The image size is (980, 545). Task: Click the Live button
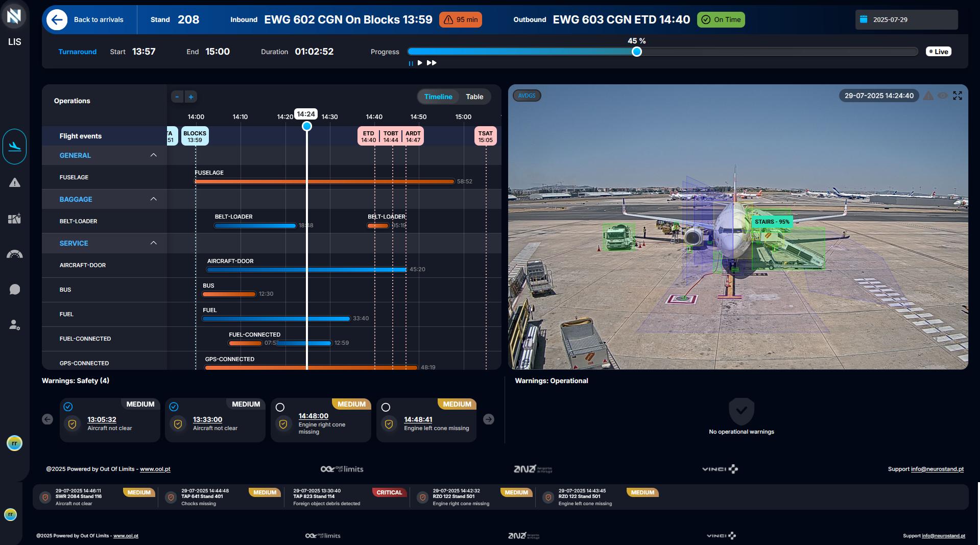coord(938,52)
